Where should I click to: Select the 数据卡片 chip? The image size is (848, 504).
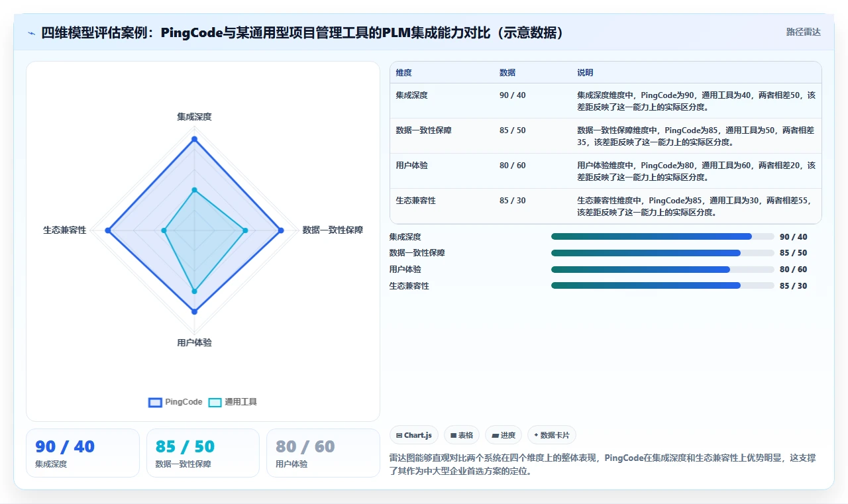coord(552,435)
